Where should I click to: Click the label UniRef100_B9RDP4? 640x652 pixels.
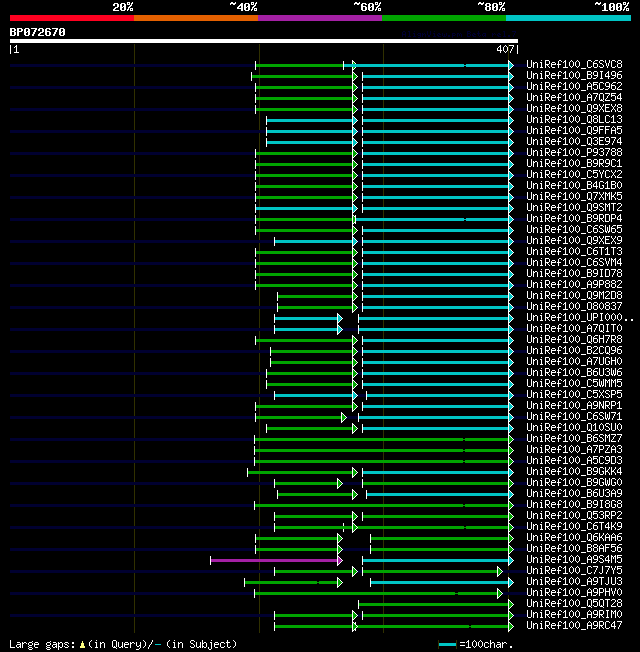point(574,218)
